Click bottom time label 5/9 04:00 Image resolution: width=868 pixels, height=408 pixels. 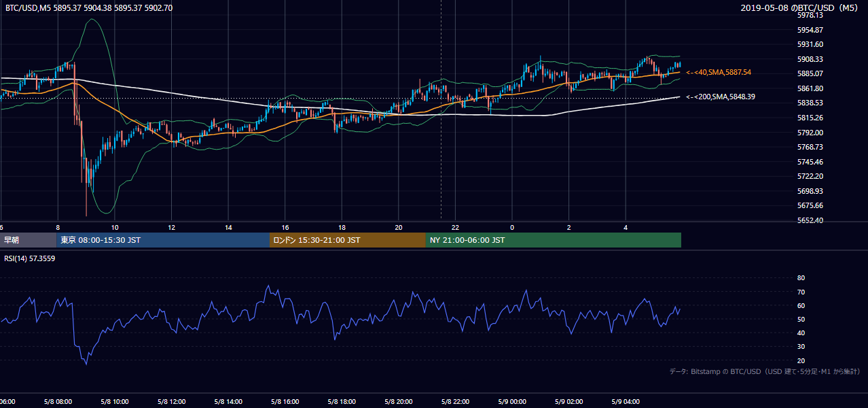pyautogui.click(x=625, y=402)
